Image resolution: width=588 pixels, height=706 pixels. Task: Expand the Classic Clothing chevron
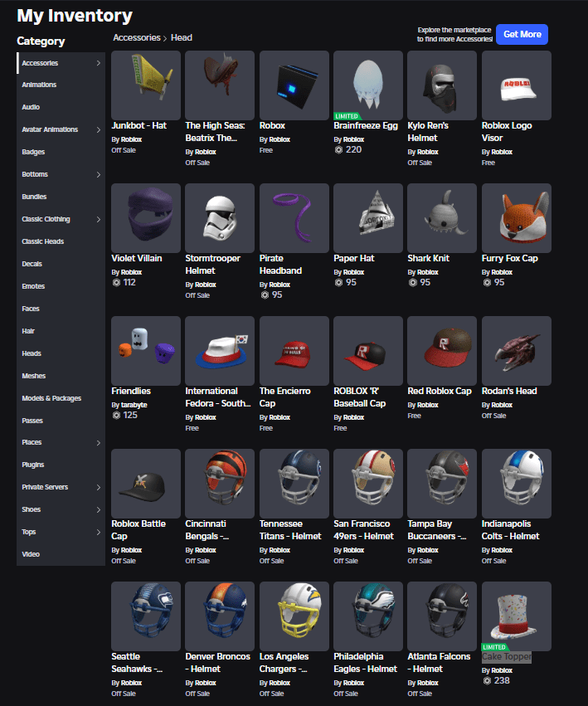click(98, 219)
